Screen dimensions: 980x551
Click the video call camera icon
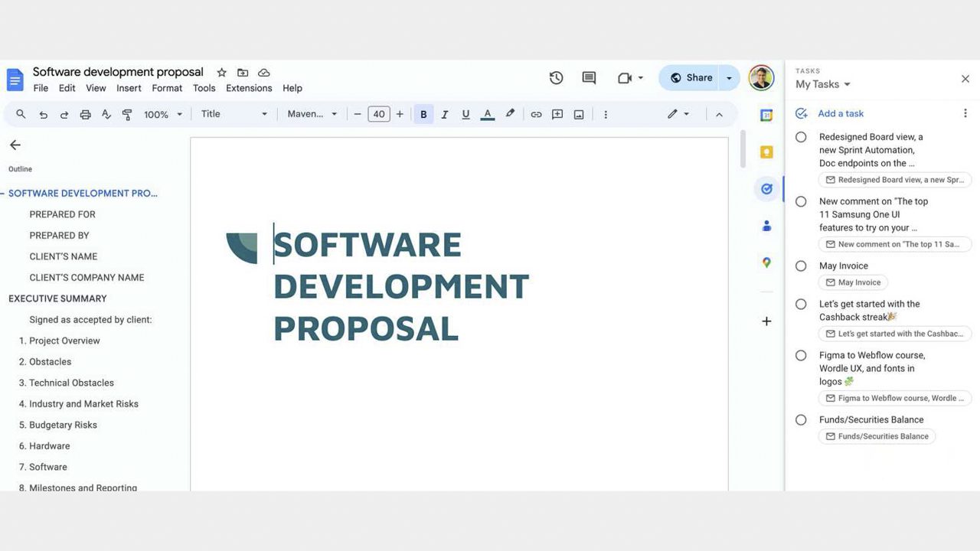[625, 78]
